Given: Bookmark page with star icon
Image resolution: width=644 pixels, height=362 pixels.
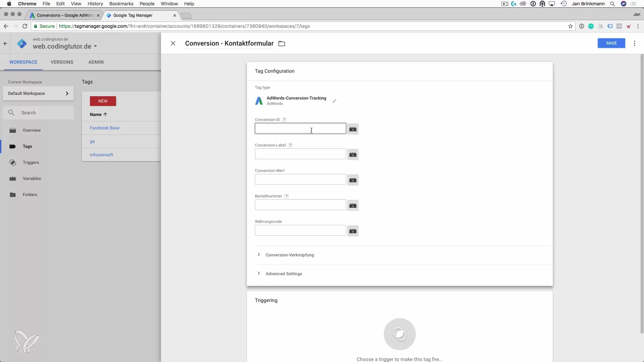Looking at the screenshot, I should coord(570,26).
